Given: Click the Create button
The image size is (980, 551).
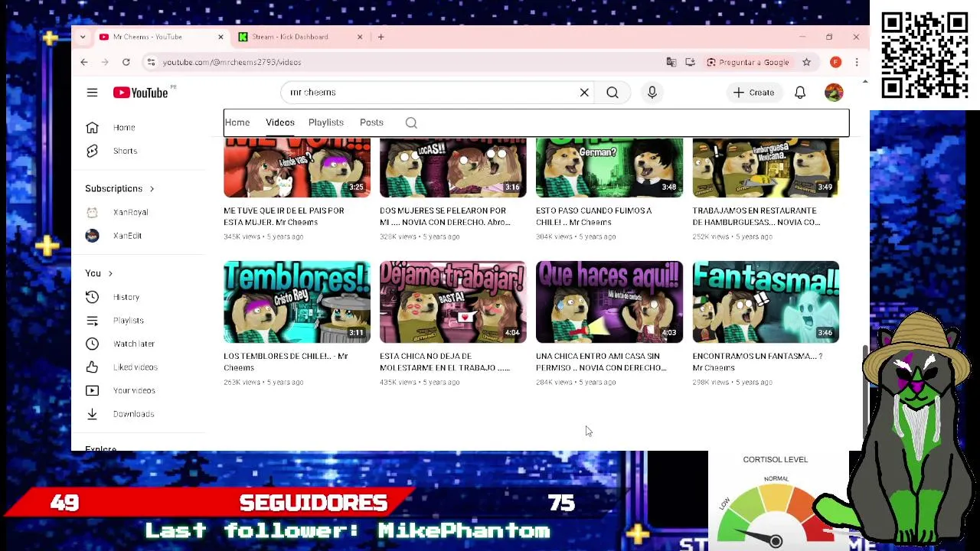Looking at the screenshot, I should 753,93.
